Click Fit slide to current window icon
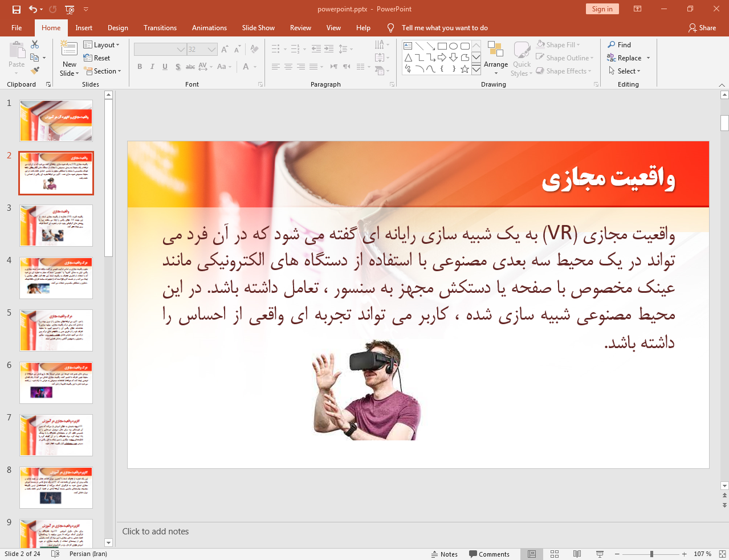This screenshot has height=560, width=729. (722, 554)
